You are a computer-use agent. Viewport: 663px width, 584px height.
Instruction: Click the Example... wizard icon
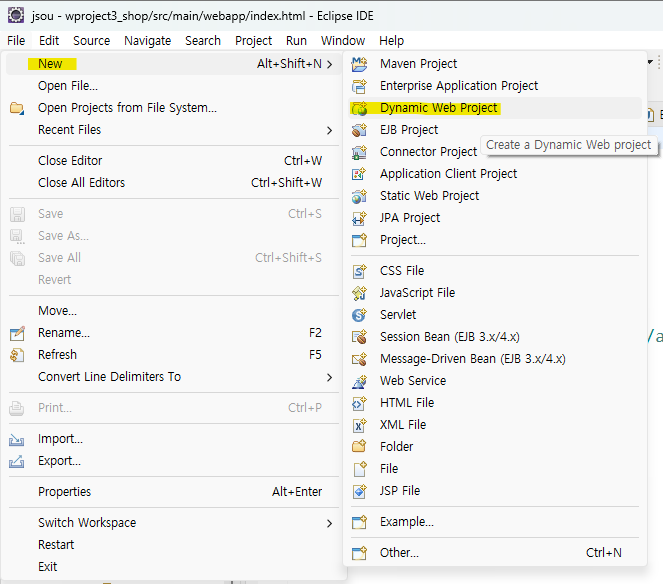click(359, 522)
